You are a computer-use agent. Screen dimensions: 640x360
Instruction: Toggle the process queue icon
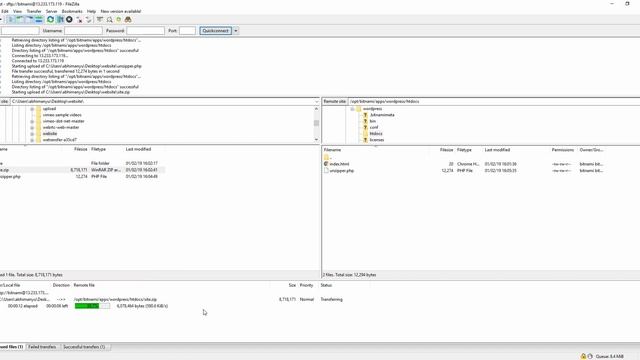[60, 20]
